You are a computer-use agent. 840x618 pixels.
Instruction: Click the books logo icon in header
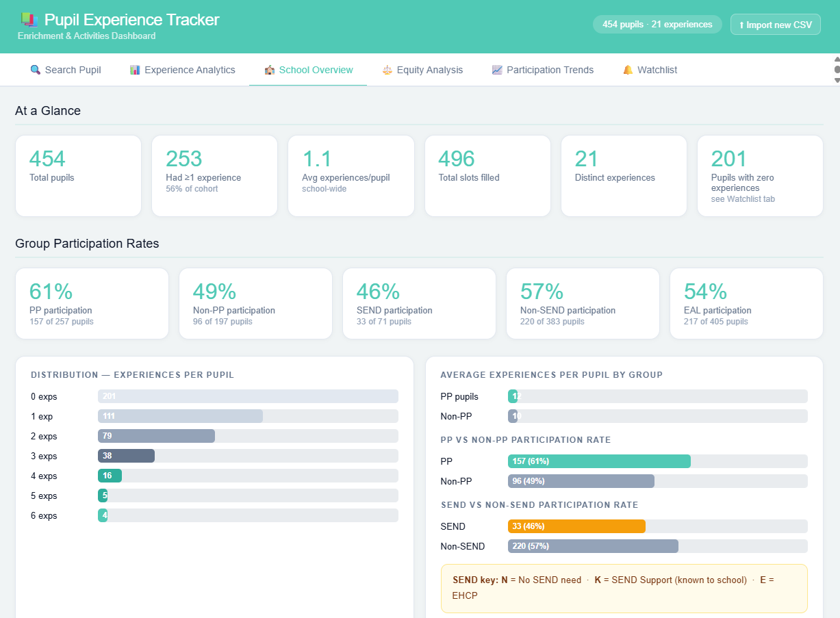28,20
